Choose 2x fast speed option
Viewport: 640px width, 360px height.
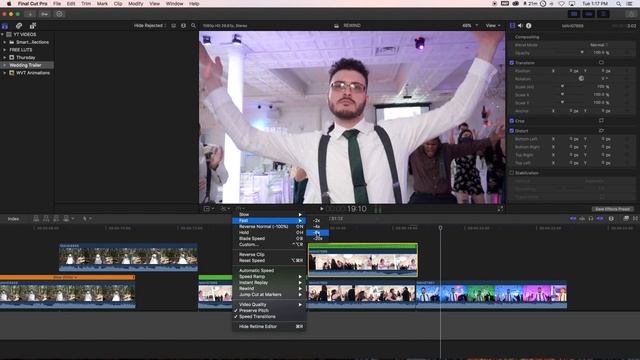pos(318,220)
